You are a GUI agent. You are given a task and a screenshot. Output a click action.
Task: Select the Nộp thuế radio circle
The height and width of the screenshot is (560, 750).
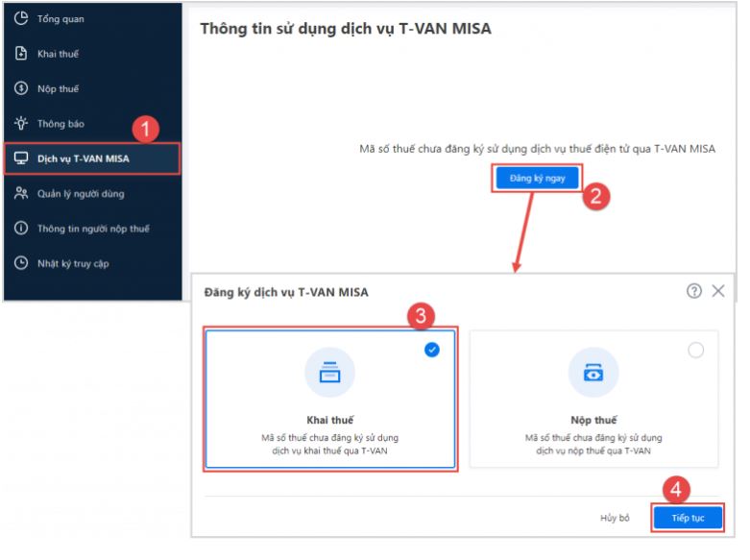pyautogui.click(x=696, y=351)
